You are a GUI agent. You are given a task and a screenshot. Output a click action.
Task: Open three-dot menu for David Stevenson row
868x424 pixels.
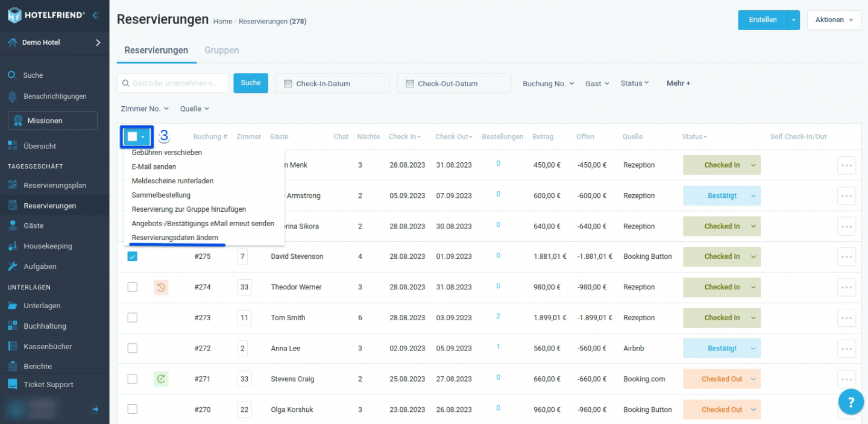[846, 256]
